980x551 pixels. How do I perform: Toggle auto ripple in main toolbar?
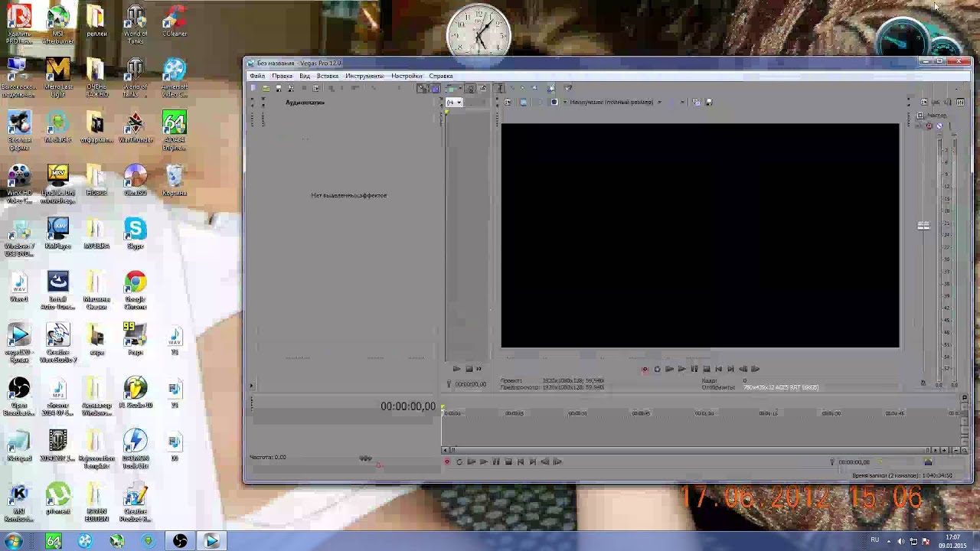[450, 88]
